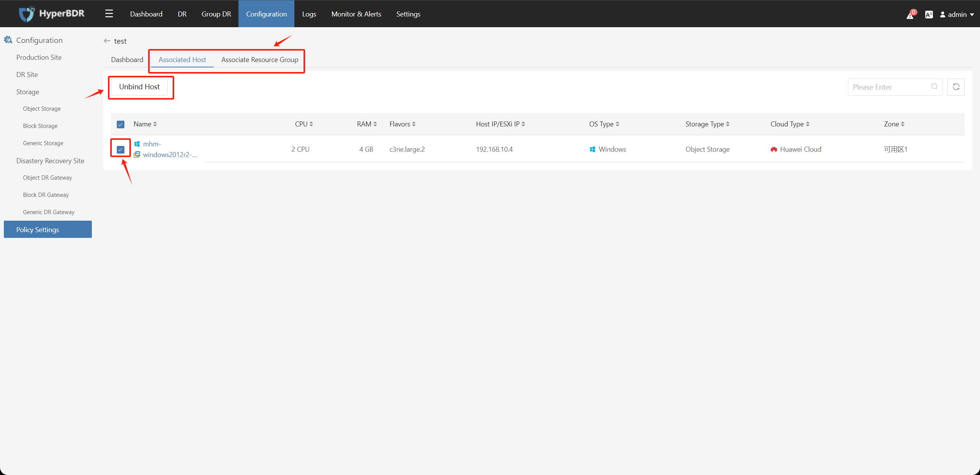Open Block Storage sidebar item
The image size is (980, 475).
pos(40,126)
